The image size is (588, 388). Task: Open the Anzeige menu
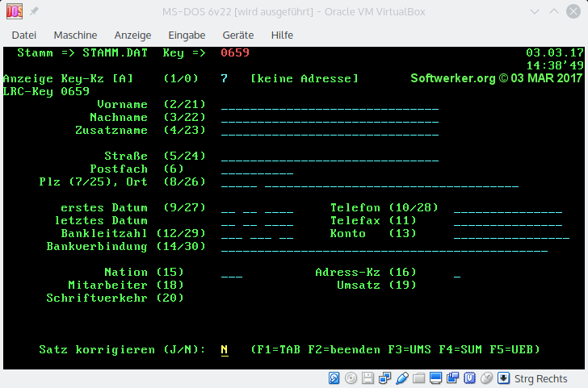(132, 35)
